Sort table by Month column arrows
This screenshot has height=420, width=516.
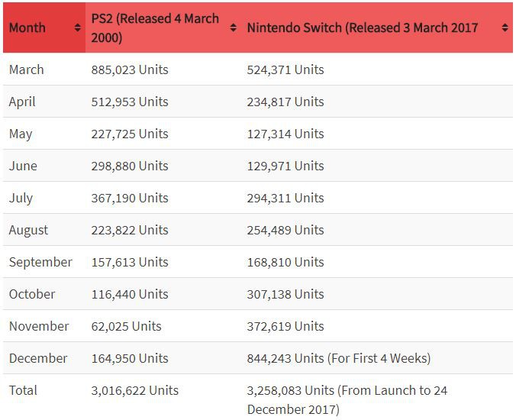(77, 27)
